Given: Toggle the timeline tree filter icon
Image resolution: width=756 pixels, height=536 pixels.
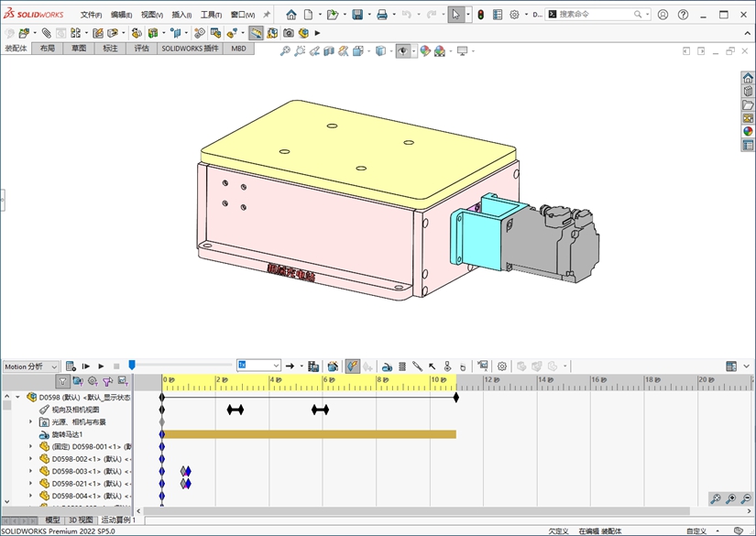Looking at the screenshot, I should coord(62,381).
